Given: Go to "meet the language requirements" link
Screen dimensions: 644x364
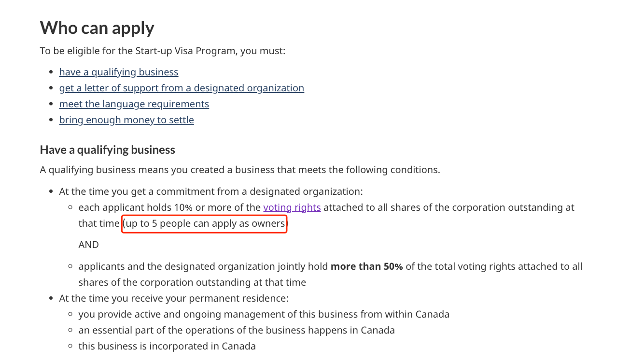Looking at the screenshot, I should [134, 104].
